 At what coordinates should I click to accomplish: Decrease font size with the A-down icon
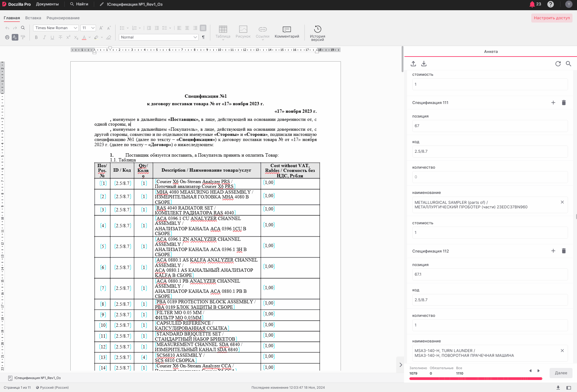click(x=109, y=28)
